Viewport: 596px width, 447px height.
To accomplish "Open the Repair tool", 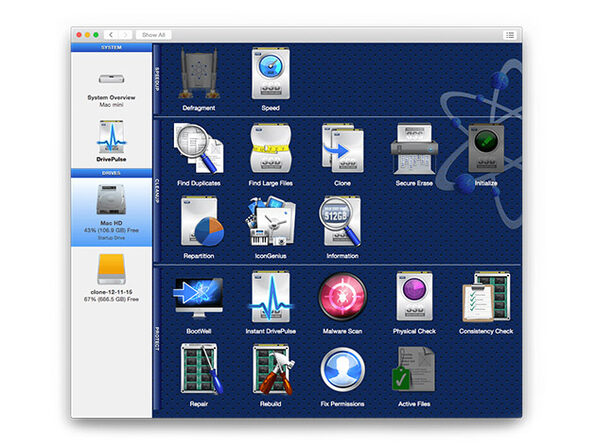I will [198, 375].
